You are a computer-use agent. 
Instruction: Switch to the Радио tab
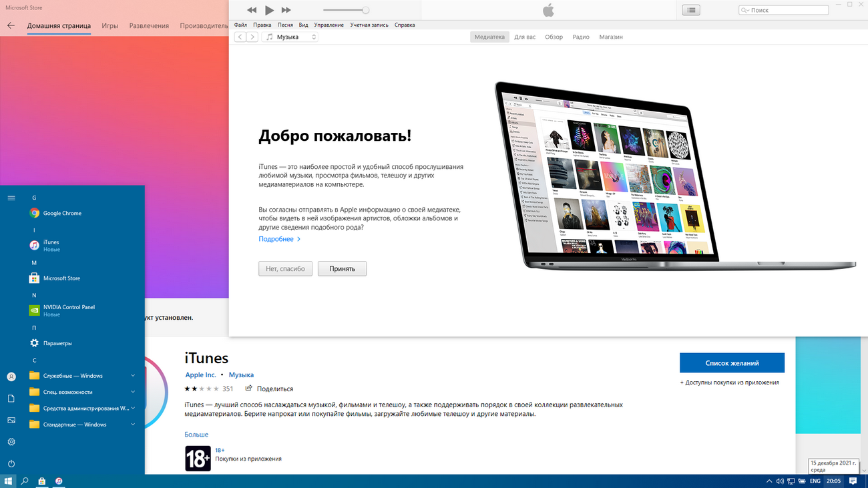581,37
